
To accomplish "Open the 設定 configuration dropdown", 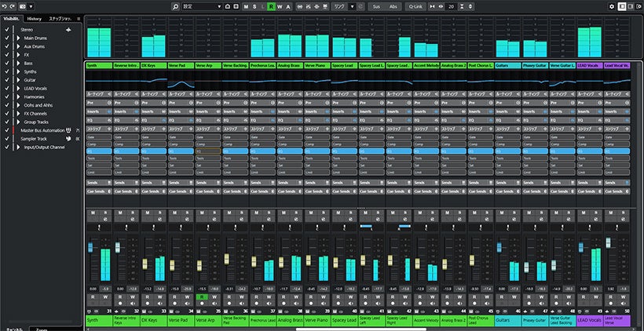I will [x=201, y=6].
